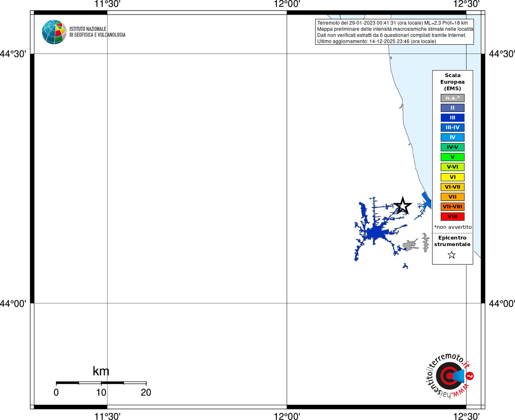The width and height of the screenshot is (515, 420).
Task: Click the 'Mappa preliminare delle intensità' line
Action: tap(395, 29)
